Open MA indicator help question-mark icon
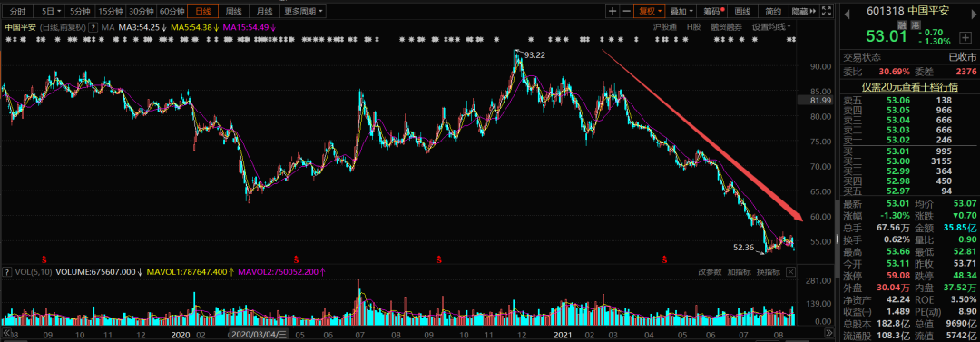 coord(93,27)
